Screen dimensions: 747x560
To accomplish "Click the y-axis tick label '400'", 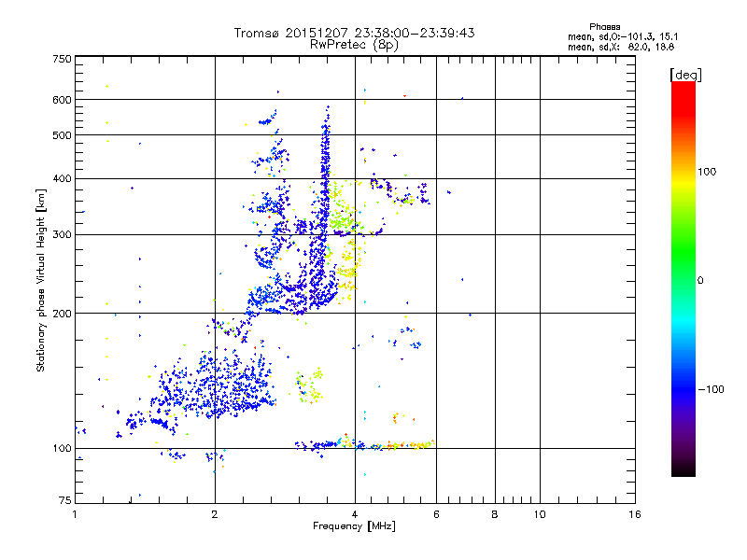I will (62, 179).
